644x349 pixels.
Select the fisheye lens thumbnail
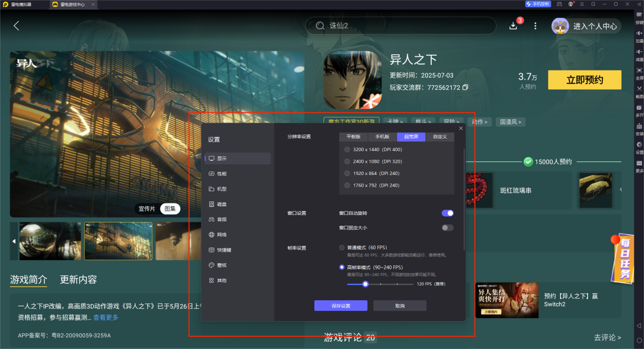coord(50,241)
